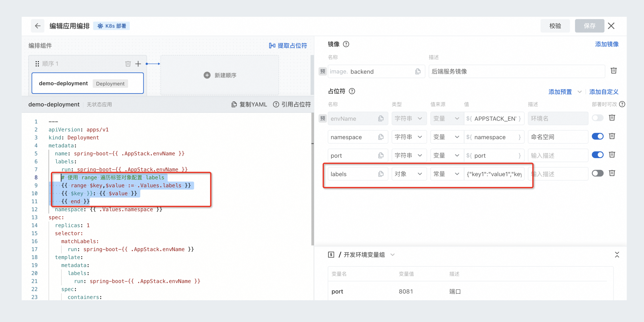Delete the envName placeholder row
The image size is (644, 322).
pyautogui.click(x=612, y=117)
